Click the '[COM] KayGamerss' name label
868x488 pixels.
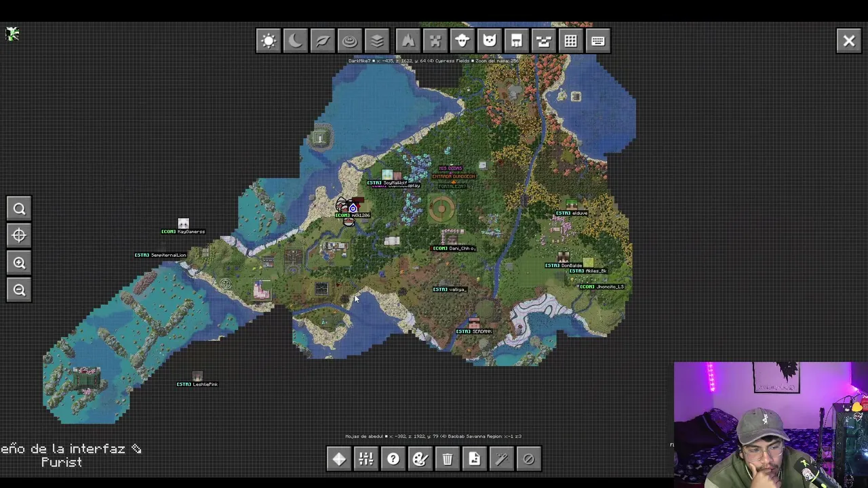183,232
